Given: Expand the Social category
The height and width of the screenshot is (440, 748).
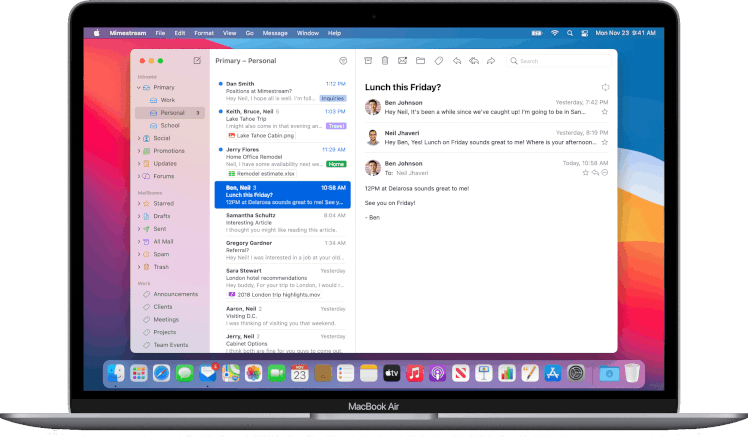Looking at the screenshot, I should [140, 138].
